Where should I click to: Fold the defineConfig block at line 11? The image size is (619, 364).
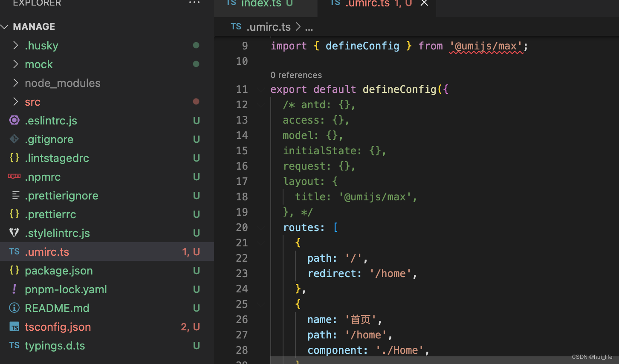pyautogui.click(x=261, y=90)
